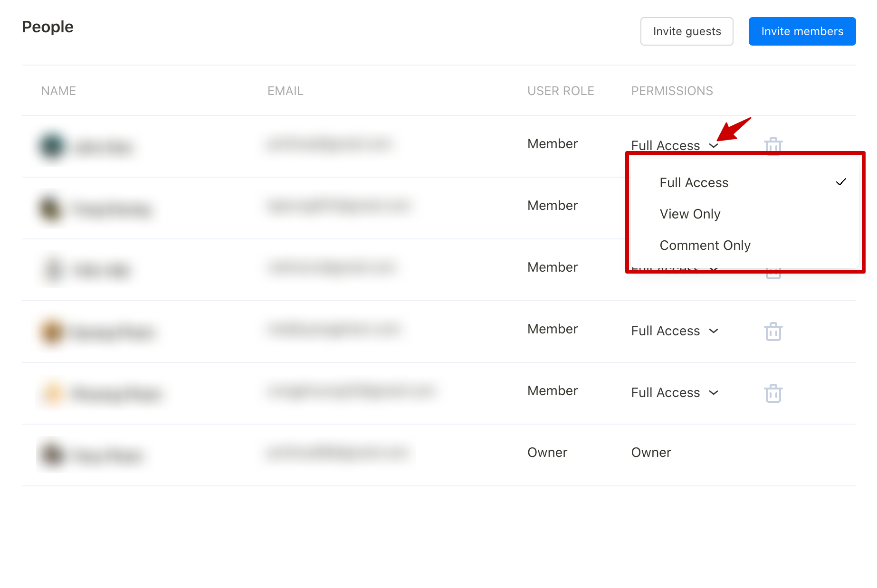Click the Invite members button
Viewport: 877px width, 588px height.
coord(802,31)
